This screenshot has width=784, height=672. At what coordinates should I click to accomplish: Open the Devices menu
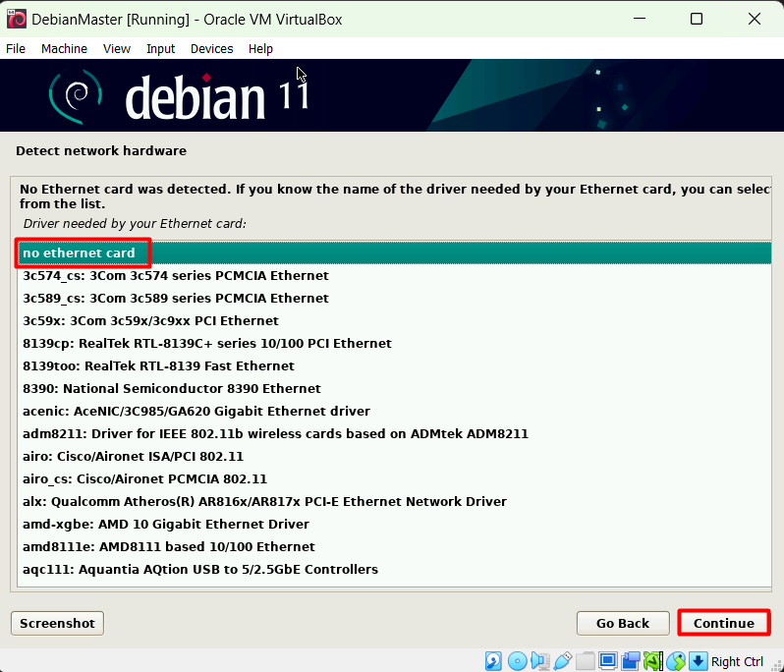(x=211, y=48)
